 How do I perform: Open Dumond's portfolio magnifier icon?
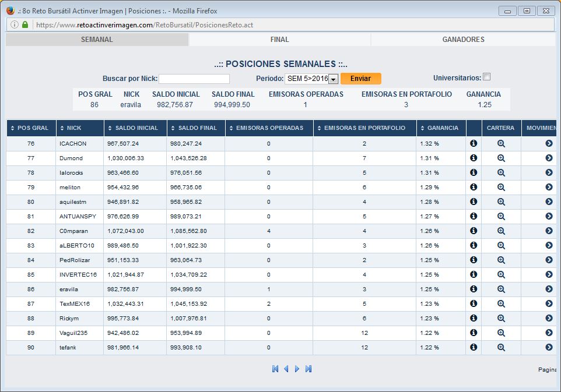point(501,158)
